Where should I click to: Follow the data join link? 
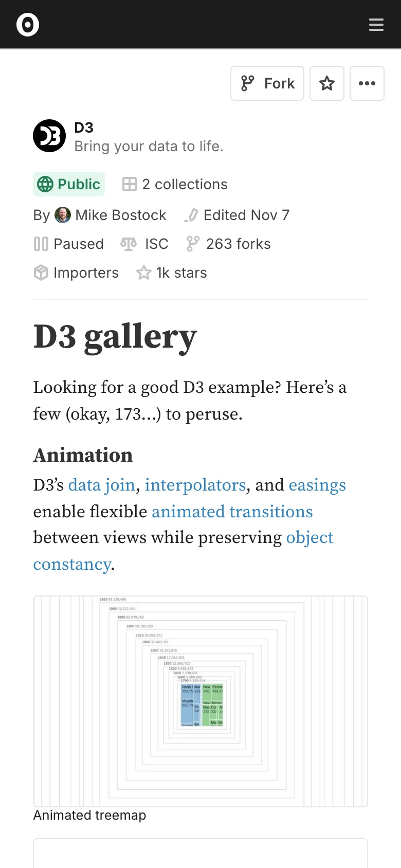coord(102,485)
